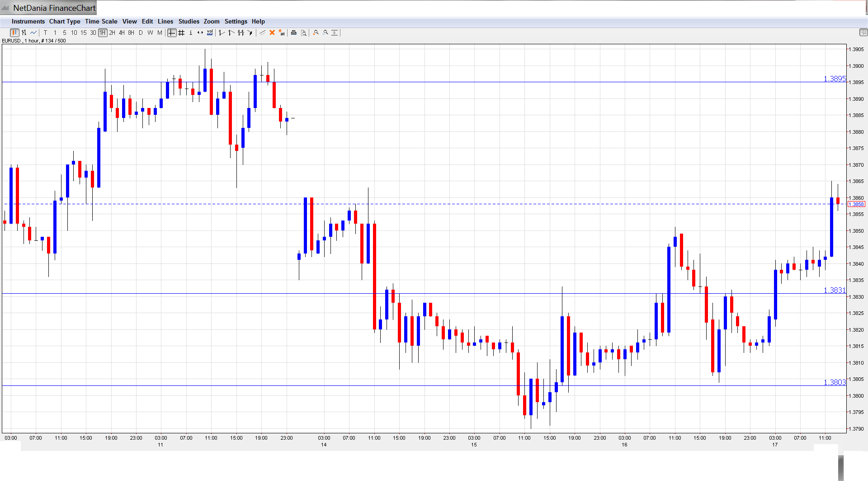Click the current price 1.3858 marker
This screenshot has height=488, width=868.
[856, 204]
